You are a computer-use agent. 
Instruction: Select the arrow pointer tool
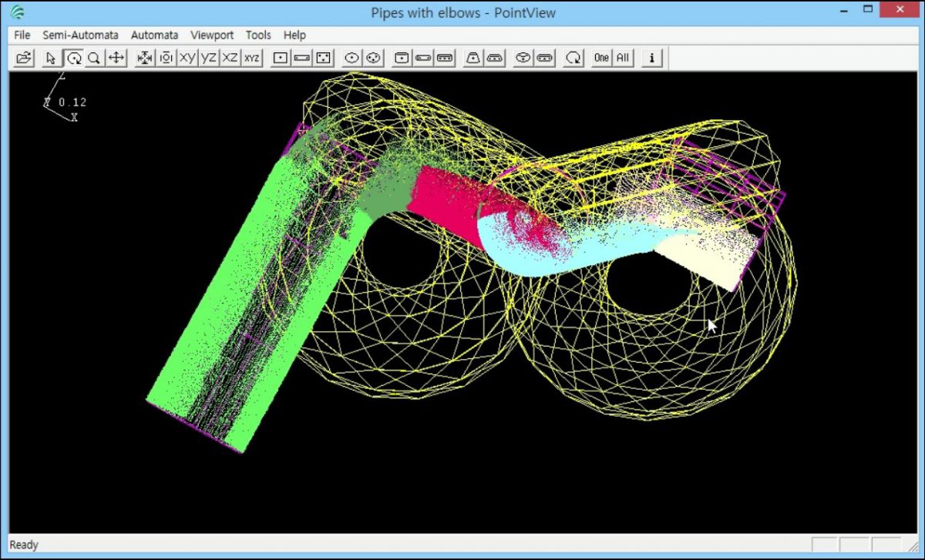51,58
